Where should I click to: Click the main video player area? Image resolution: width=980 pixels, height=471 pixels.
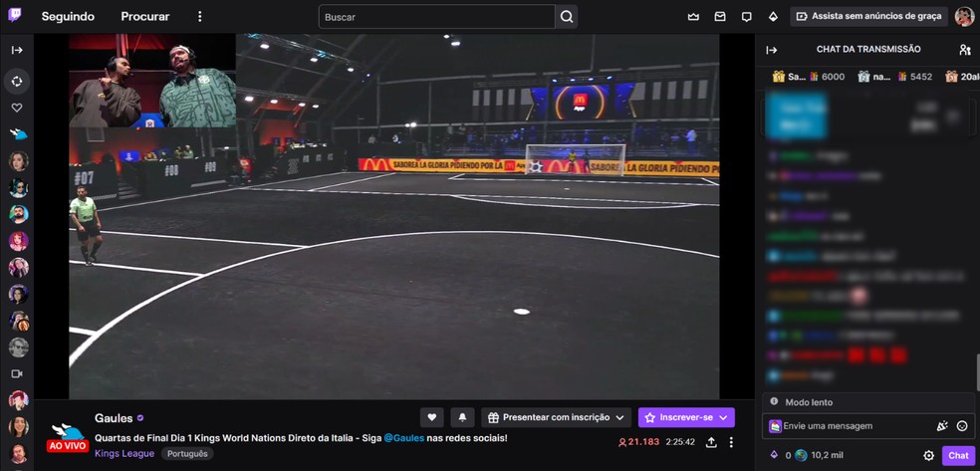click(x=393, y=216)
